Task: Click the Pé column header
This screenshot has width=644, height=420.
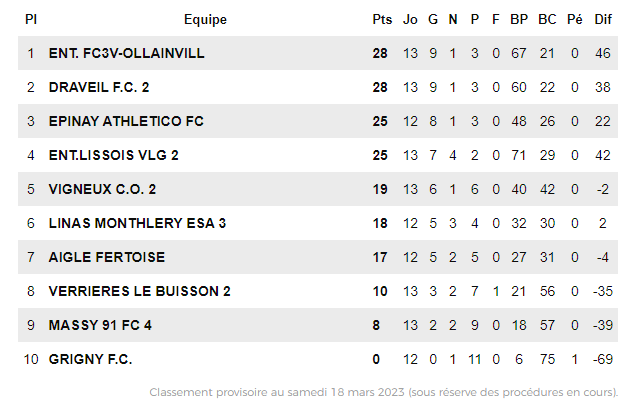Action: [x=575, y=19]
